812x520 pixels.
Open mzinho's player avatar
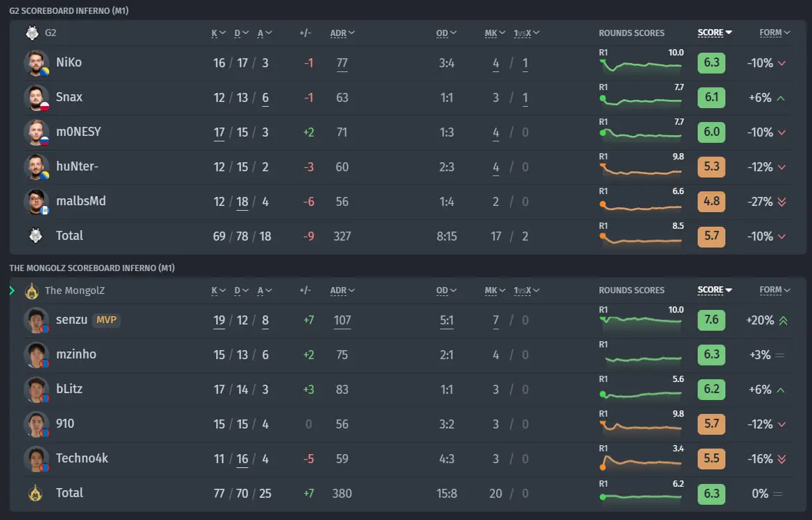36,355
